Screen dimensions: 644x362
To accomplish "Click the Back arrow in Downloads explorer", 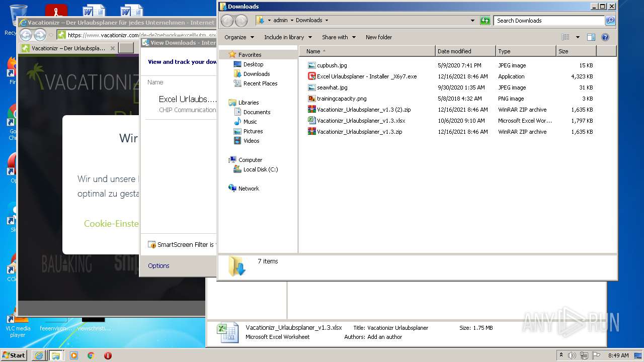I will [x=227, y=21].
